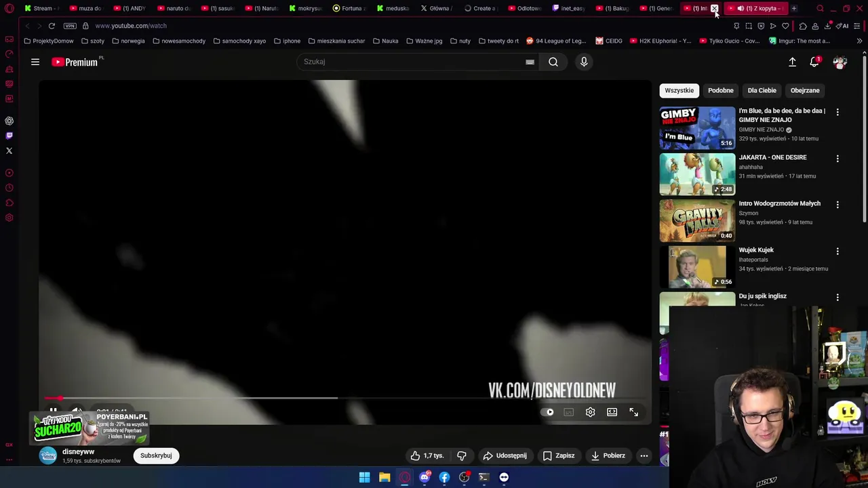
Task: Reload the page in the browser
Action: click(x=52, y=26)
